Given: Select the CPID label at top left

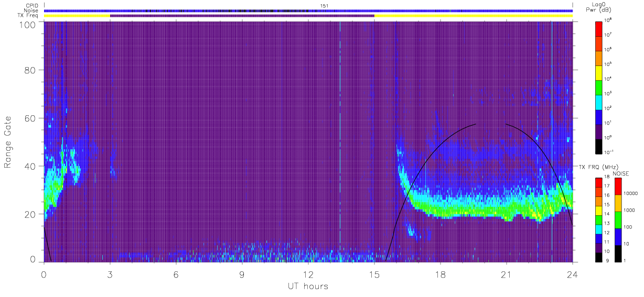Looking at the screenshot, I should (x=33, y=5).
